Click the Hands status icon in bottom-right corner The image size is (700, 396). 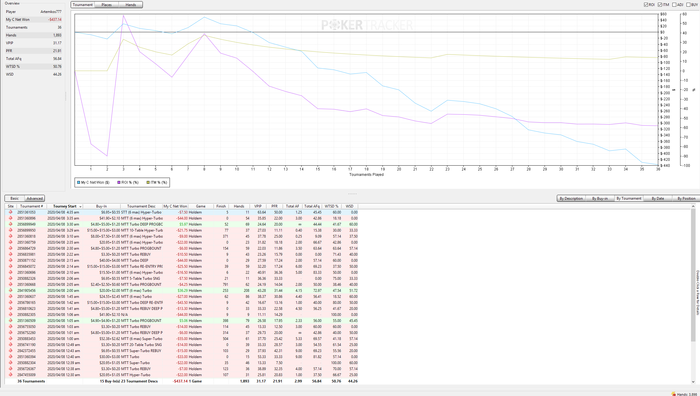(x=674, y=394)
